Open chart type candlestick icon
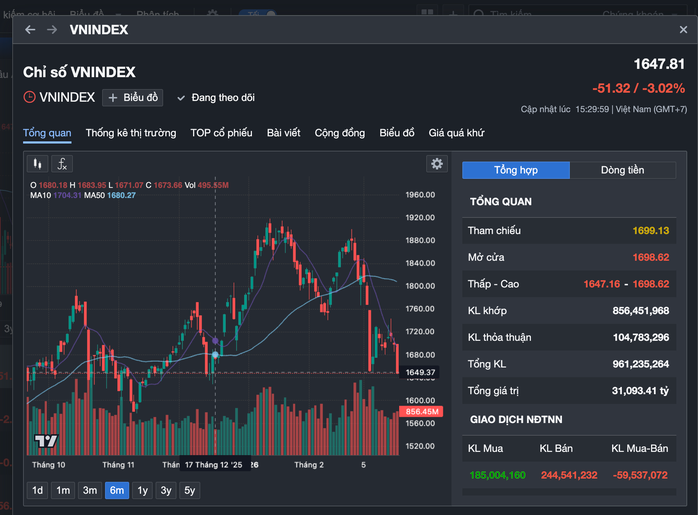 (x=38, y=164)
